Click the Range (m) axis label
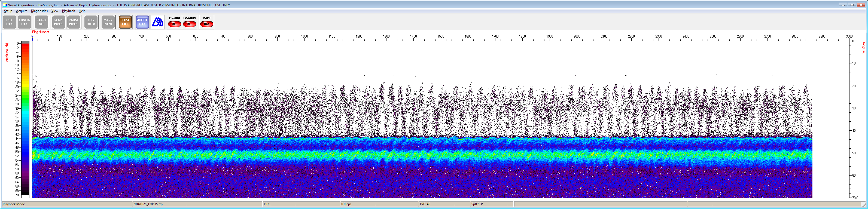The width and height of the screenshot is (868, 209). (864, 47)
